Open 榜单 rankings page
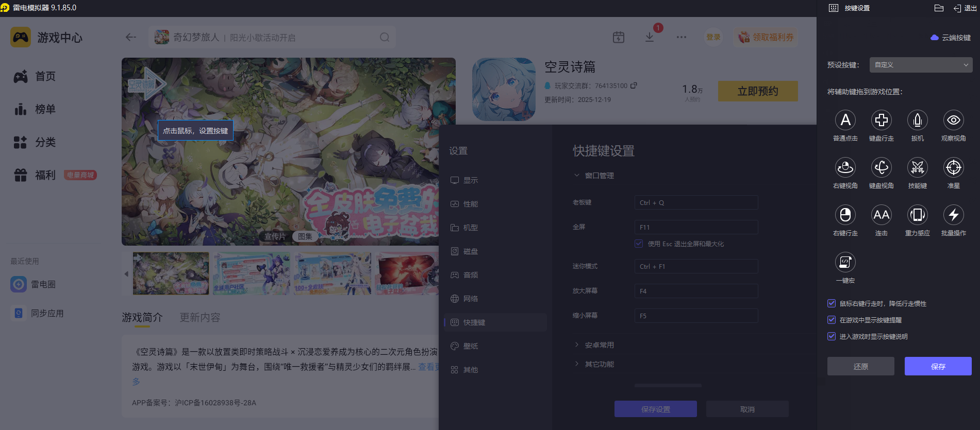 pos(35,109)
